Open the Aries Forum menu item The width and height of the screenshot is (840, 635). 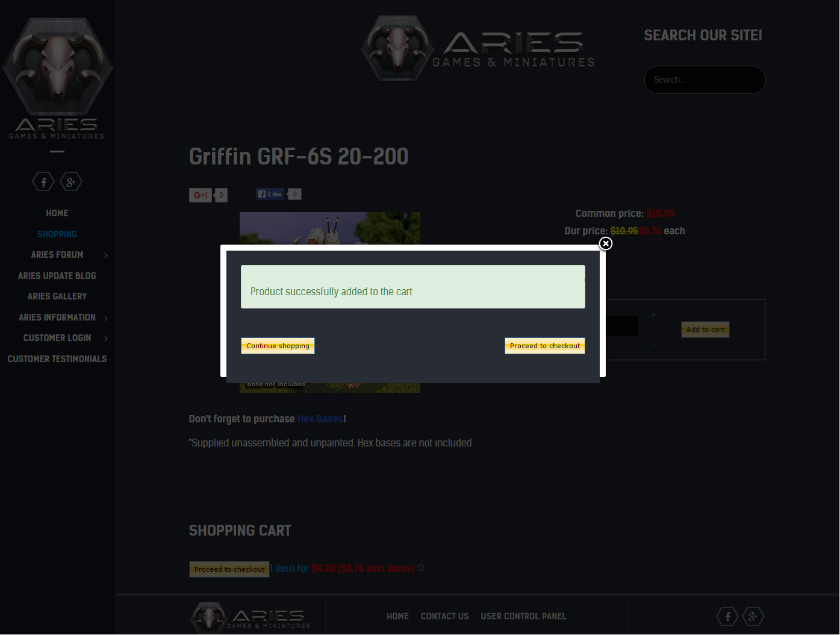click(x=57, y=255)
